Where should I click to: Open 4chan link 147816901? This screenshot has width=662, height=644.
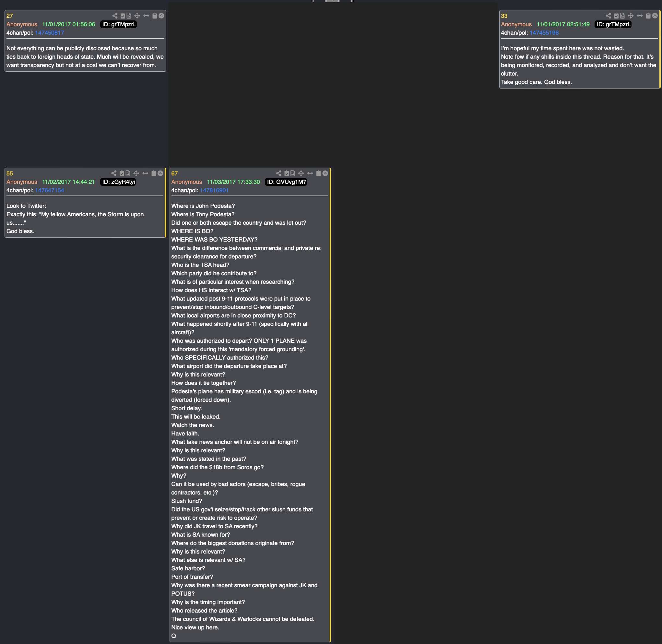coord(214,190)
